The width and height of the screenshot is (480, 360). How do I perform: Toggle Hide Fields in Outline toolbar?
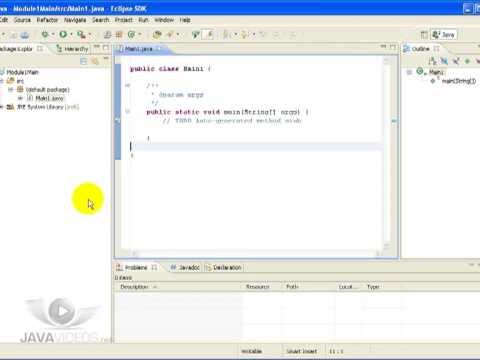coord(444,61)
